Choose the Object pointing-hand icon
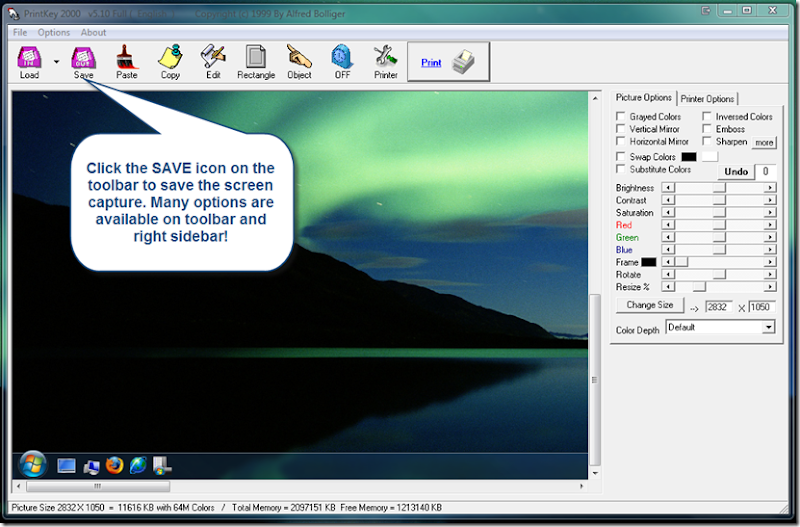This screenshot has height=527, width=800. click(299, 56)
